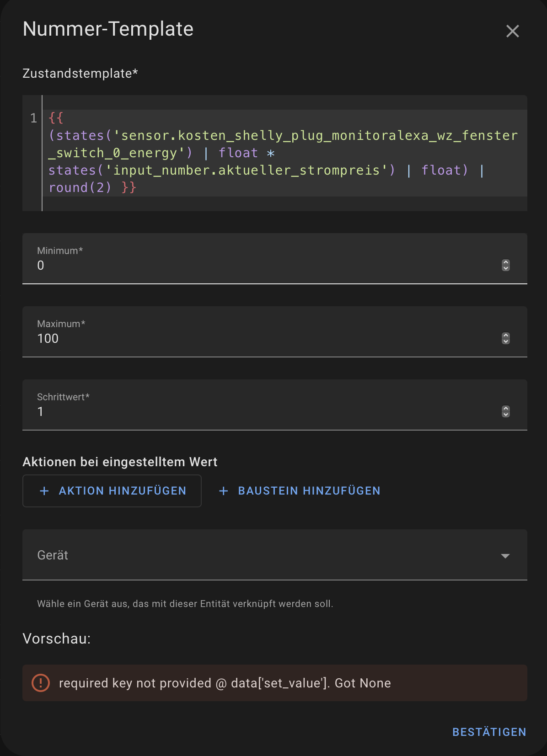Click the error message in Vorschau box
Viewport: 547px width, 756px height.
pyautogui.click(x=225, y=683)
